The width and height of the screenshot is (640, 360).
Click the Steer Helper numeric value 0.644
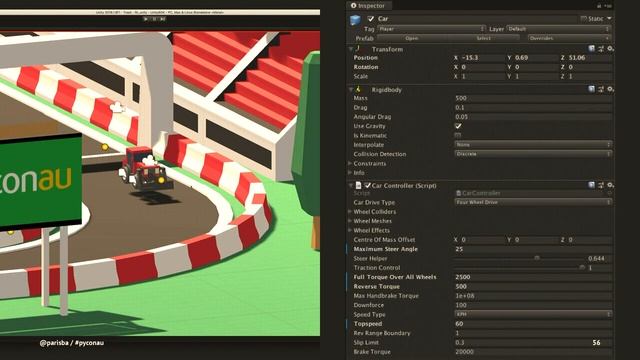pyautogui.click(x=599, y=258)
